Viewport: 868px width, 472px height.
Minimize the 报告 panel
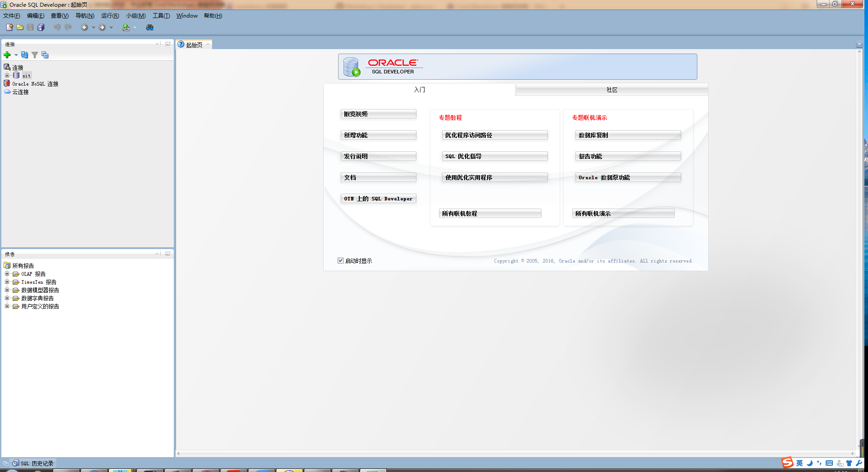168,254
